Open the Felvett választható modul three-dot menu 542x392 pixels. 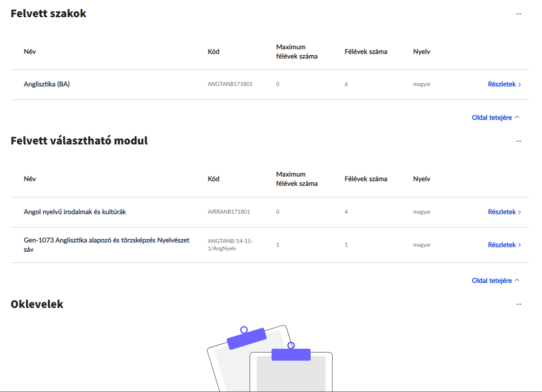click(518, 141)
